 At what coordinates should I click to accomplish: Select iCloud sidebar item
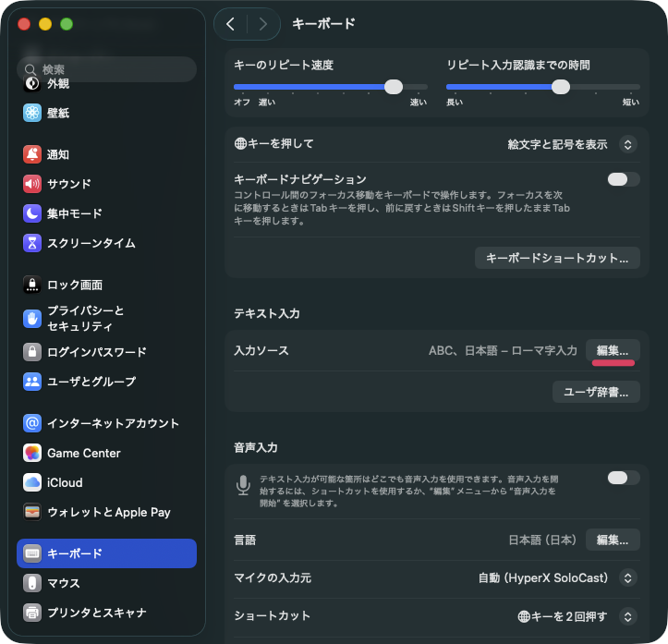click(106, 482)
